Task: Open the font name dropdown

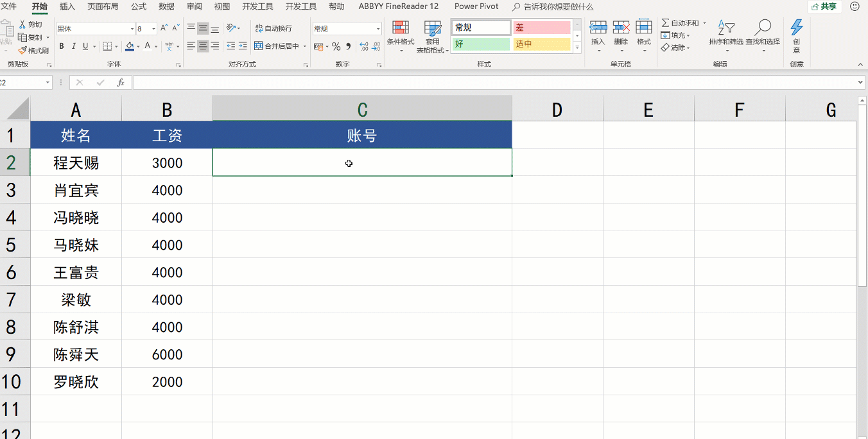Action: tap(132, 29)
